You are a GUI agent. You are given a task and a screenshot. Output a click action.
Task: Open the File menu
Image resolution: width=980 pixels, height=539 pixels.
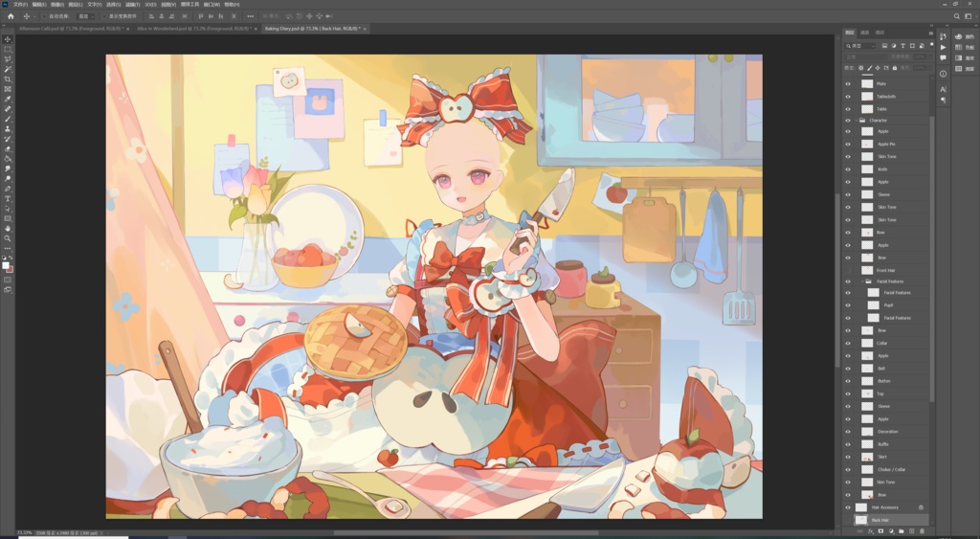(20, 5)
